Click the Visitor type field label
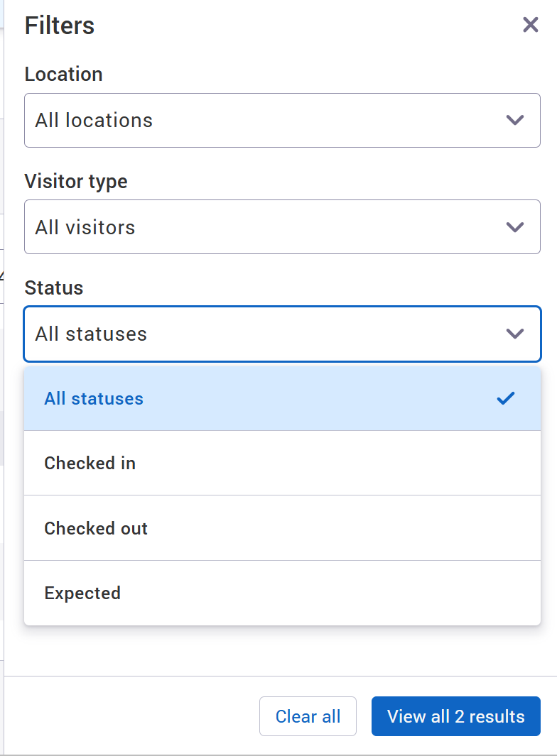Screen dimensions: 557x756 click(x=76, y=182)
